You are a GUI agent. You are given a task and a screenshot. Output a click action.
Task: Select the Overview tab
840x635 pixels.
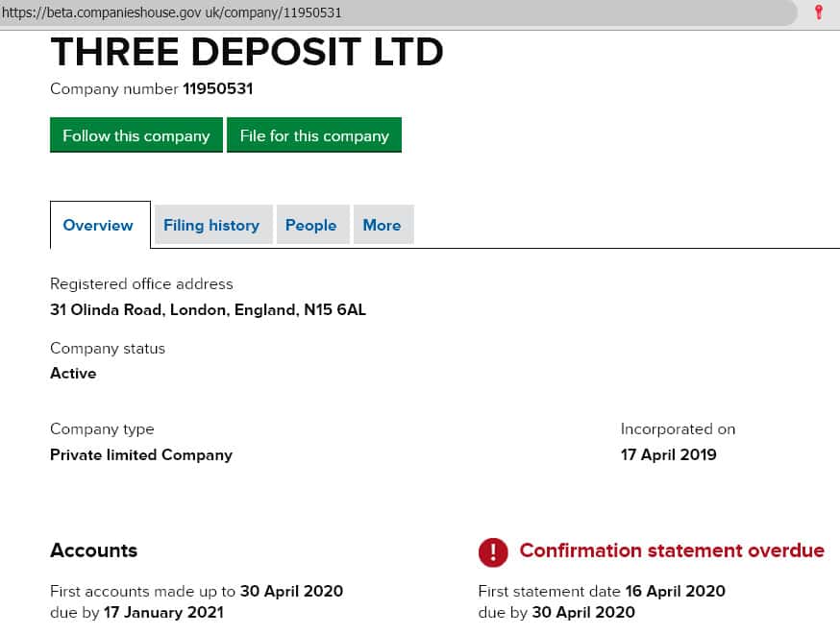pos(98,225)
